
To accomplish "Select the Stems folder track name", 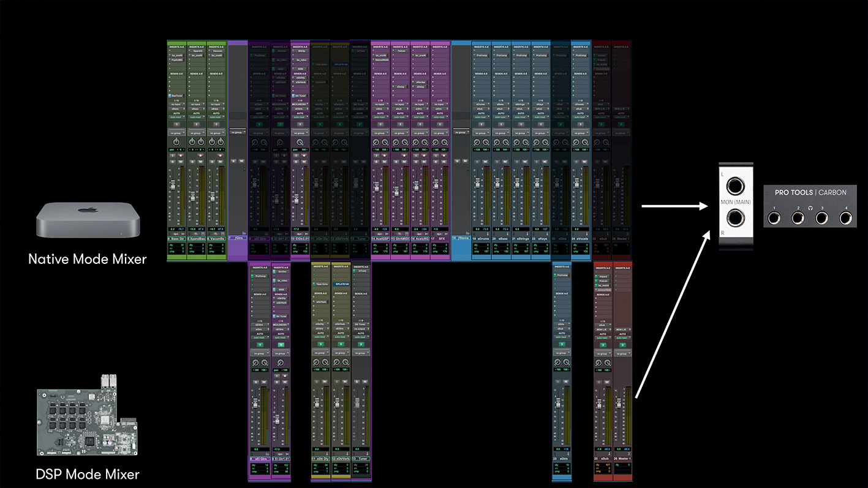I will (461, 238).
